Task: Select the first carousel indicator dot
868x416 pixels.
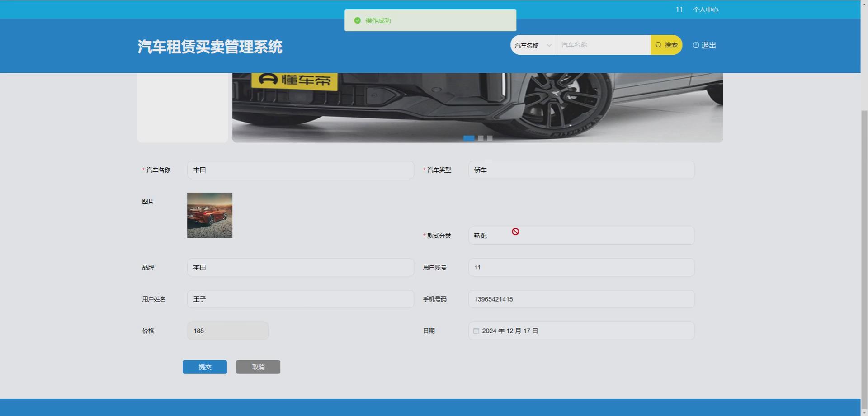Action: pyautogui.click(x=469, y=138)
